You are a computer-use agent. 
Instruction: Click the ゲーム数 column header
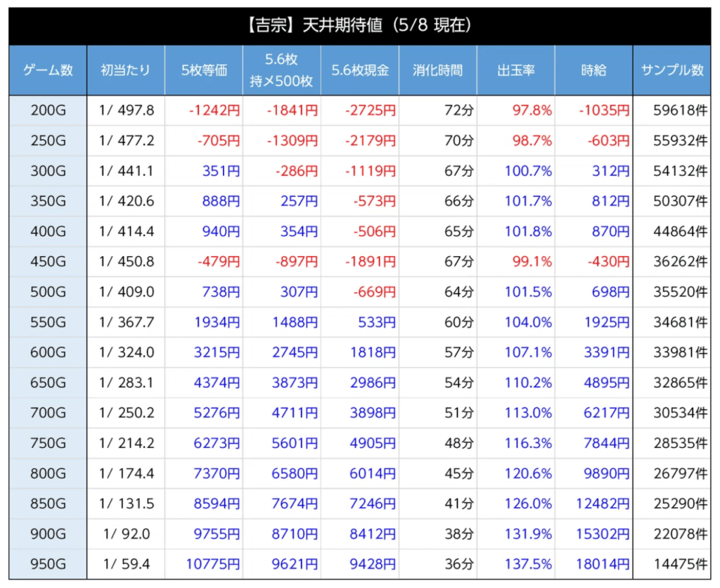pos(49,70)
